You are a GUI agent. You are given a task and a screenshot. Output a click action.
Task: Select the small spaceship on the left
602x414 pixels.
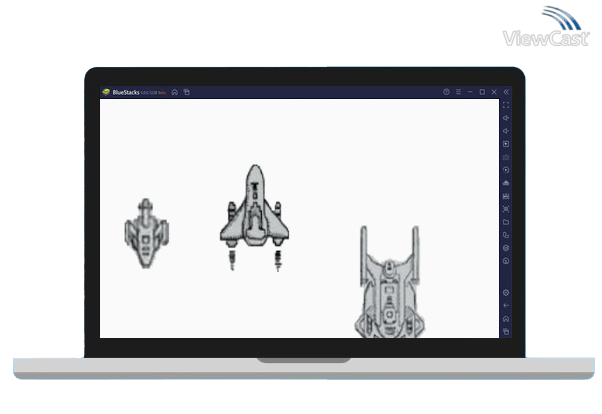146,233
